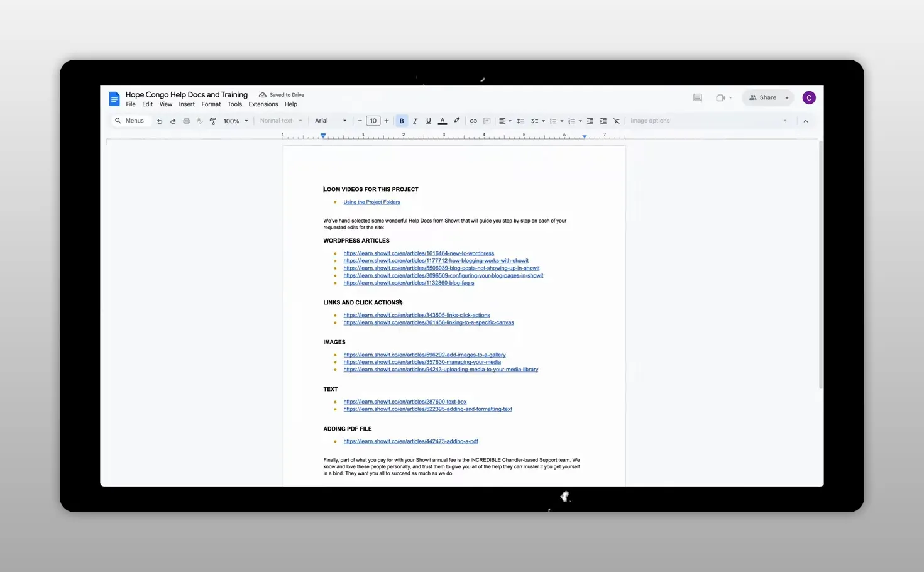924x572 pixels.
Task: Open the Google Docs home icon
Action: click(x=114, y=99)
